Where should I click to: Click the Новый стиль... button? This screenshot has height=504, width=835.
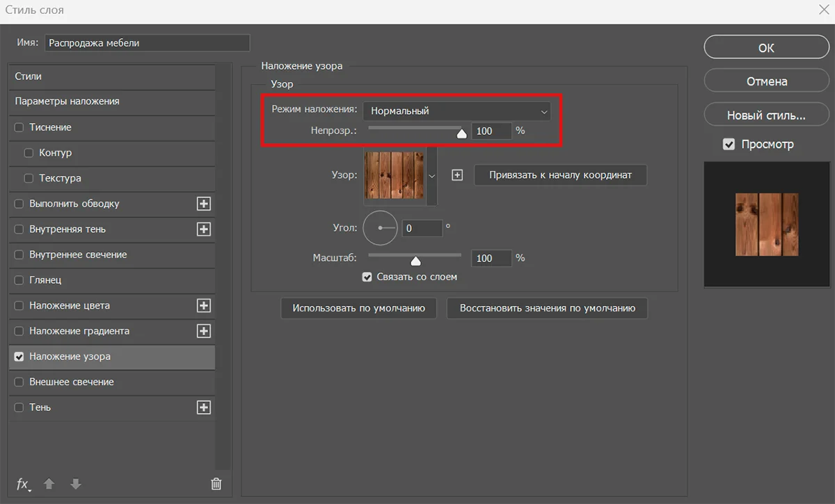pos(766,115)
